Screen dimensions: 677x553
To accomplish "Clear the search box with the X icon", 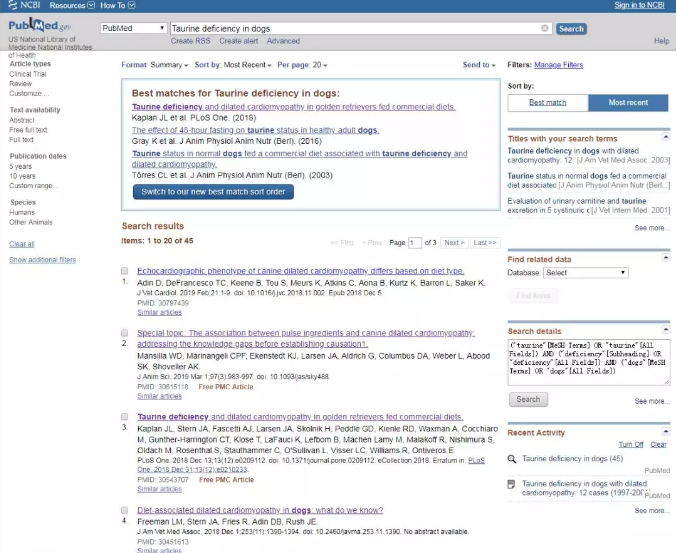I will point(544,28).
